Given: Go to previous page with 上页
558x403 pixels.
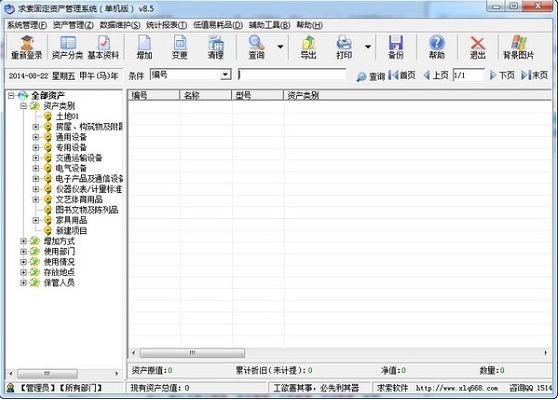Looking at the screenshot, I should pyautogui.click(x=436, y=75).
